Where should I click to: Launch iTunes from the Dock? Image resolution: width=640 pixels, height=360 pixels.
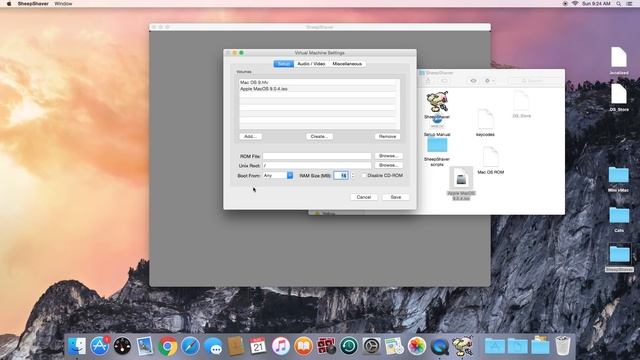pos(281,346)
